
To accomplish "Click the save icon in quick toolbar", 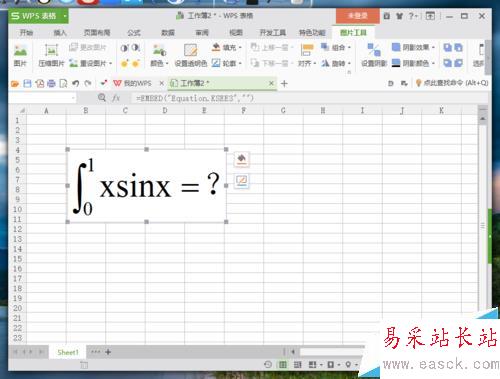I will [x=27, y=83].
